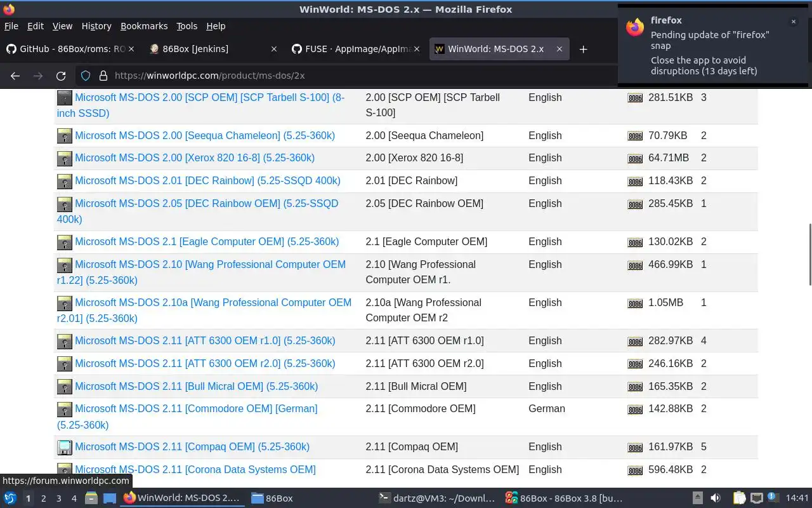Click the 8086 chip icon in the 466.99KB row
Screen dimensions: 812x508
(x=635, y=265)
